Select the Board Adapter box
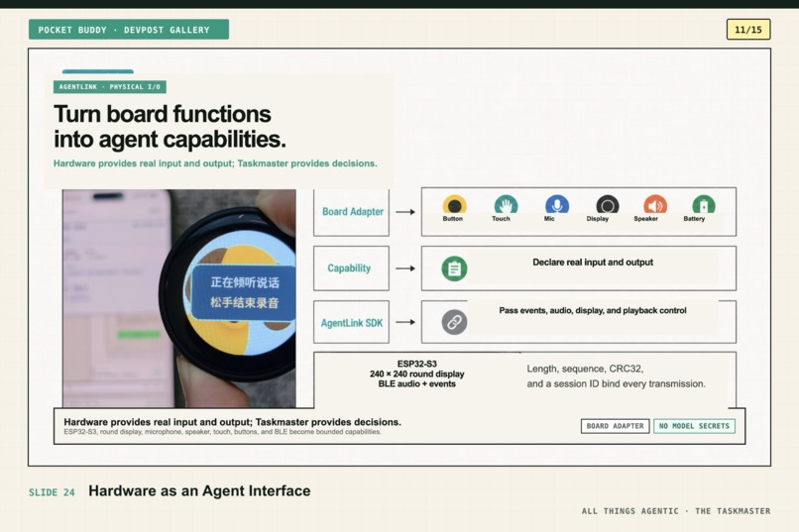Viewport: 799px width, 532px height. [351, 212]
